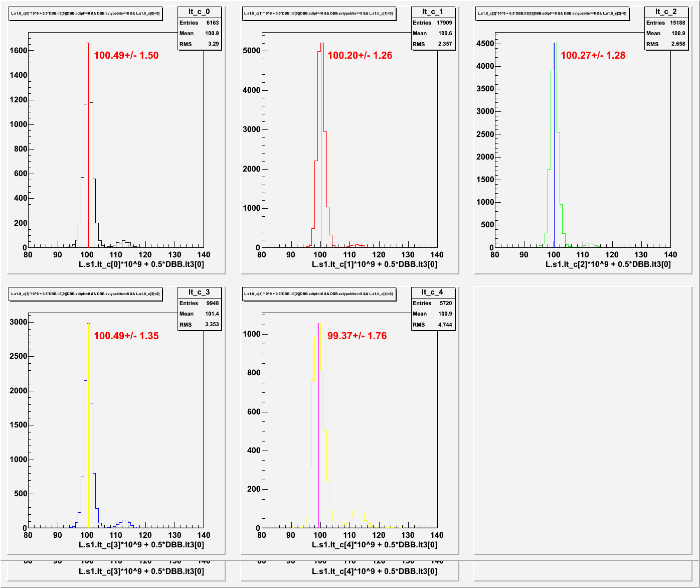Viewport: 700px width, 588px height.
Task: Select the fit label 99.37+/- 1.76
Action: point(357,336)
